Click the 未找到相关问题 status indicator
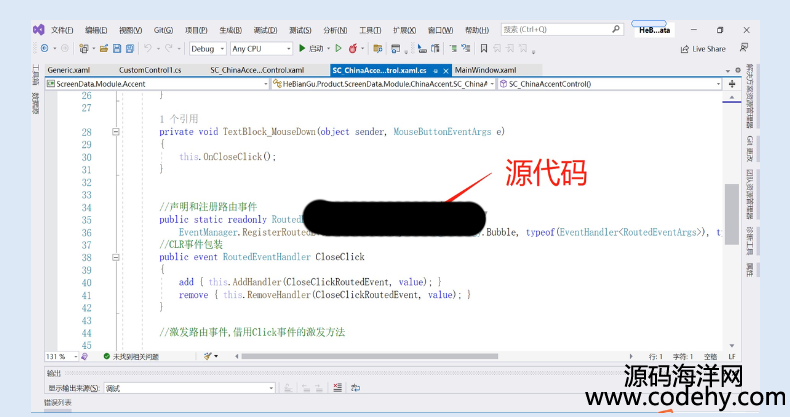Screen dimensions: 790x417 click(x=131, y=357)
